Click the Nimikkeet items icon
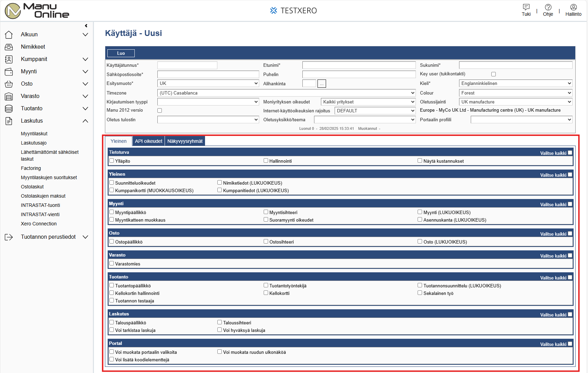Viewport: 588px width, 373px height. coord(9,47)
